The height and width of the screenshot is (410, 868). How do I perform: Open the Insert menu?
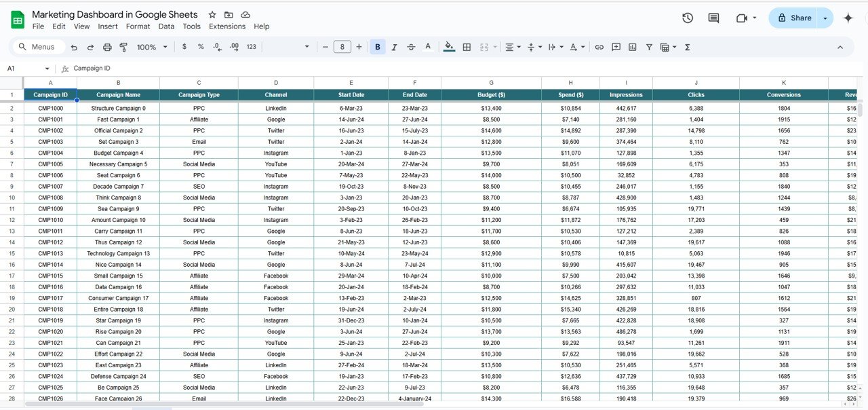coord(108,26)
